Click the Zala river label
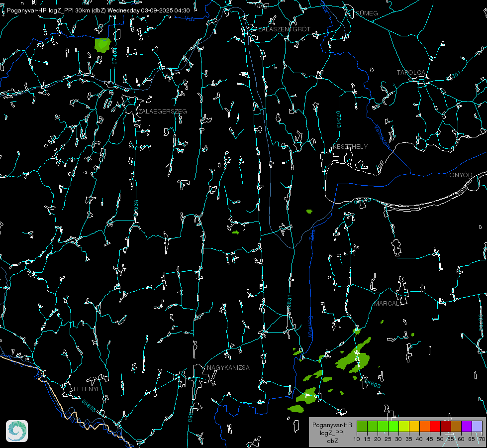Image resolution: width=487 pixels, height=448 pixels. (x=312, y=234)
